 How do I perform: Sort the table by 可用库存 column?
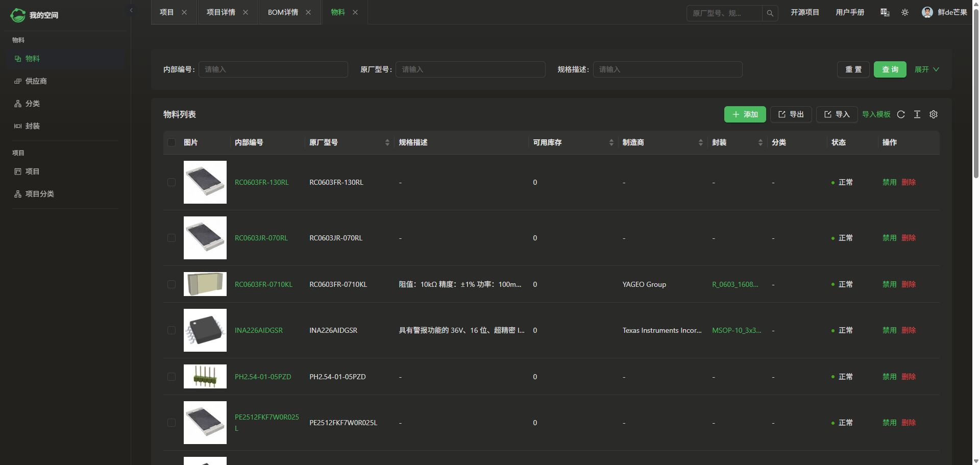pyautogui.click(x=611, y=142)
